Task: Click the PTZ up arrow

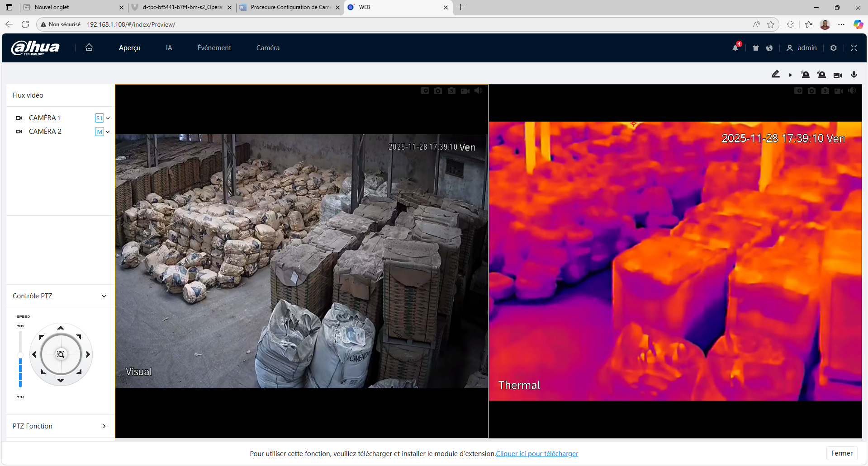Action: 61,328
